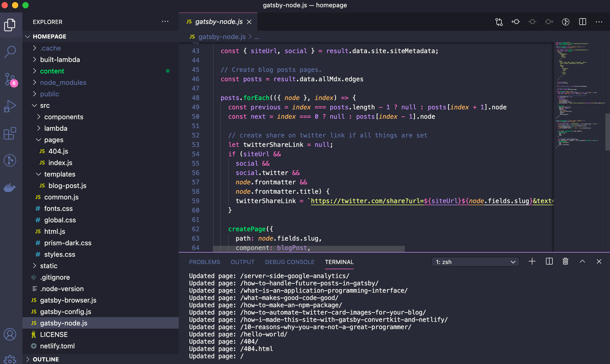Image resolution: width=610 pixels, height=364 pixels.
Task: Open the Search view in the activity bar
Action: coord(10,52)
